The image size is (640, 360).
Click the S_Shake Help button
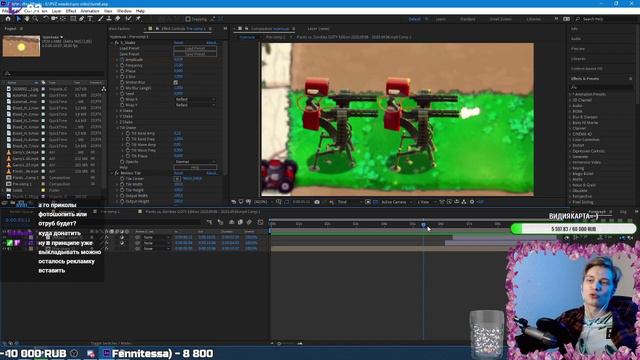195,167
